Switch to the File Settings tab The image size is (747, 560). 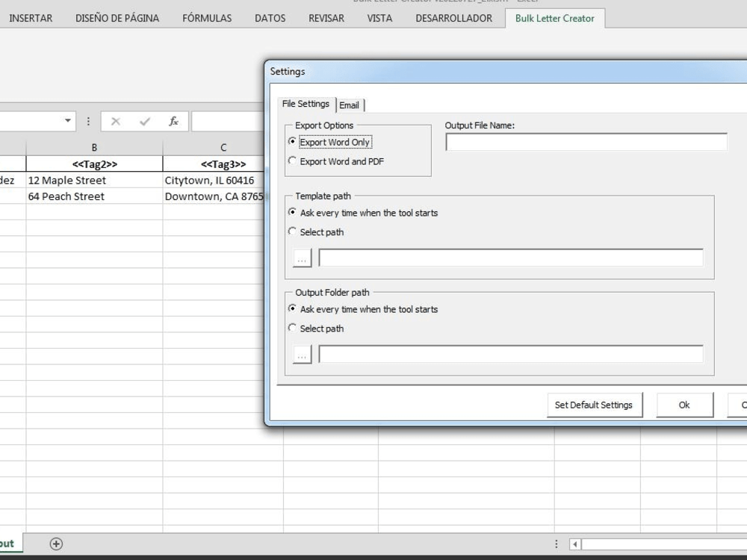[305, 104]
